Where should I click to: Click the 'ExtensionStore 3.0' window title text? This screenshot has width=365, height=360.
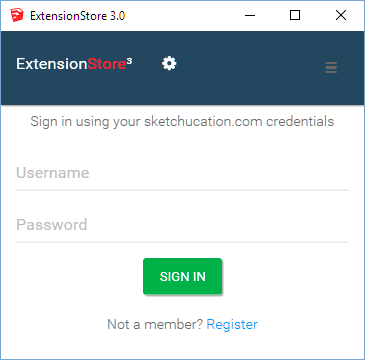coord(78,16)
